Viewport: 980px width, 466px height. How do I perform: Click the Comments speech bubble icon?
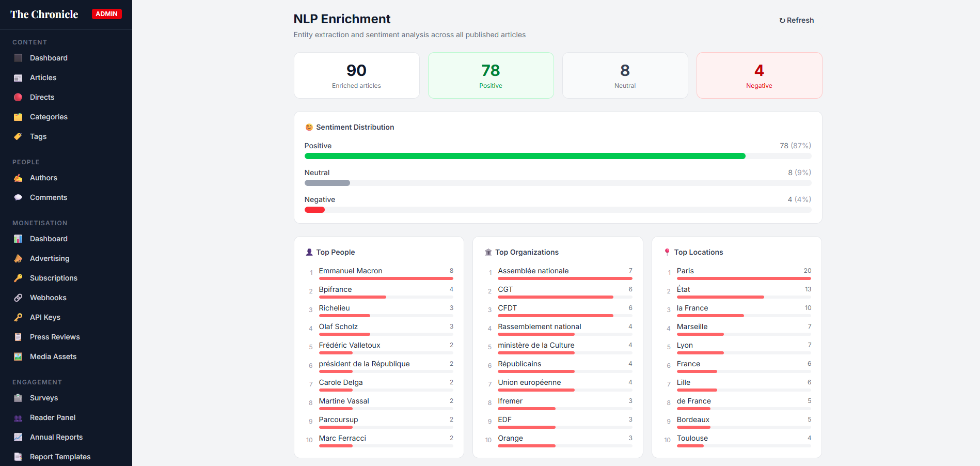[18, 197]
